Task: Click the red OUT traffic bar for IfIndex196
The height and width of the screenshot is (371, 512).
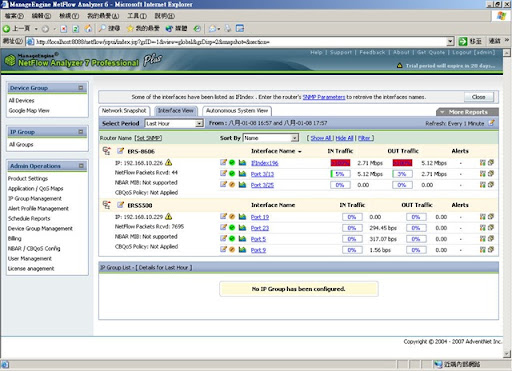Action: [402, 163]
